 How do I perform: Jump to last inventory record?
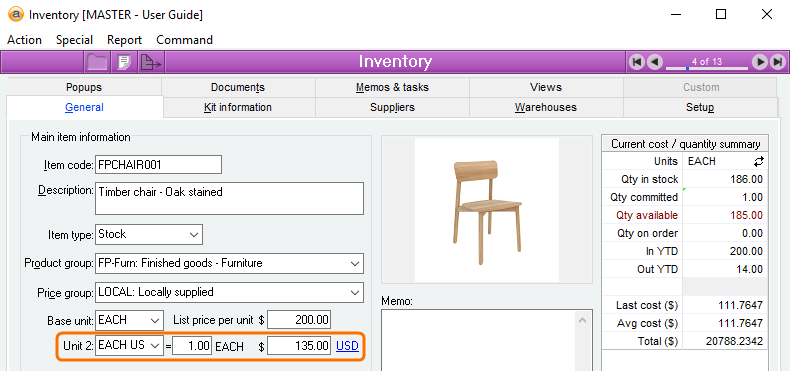point(777,62)
